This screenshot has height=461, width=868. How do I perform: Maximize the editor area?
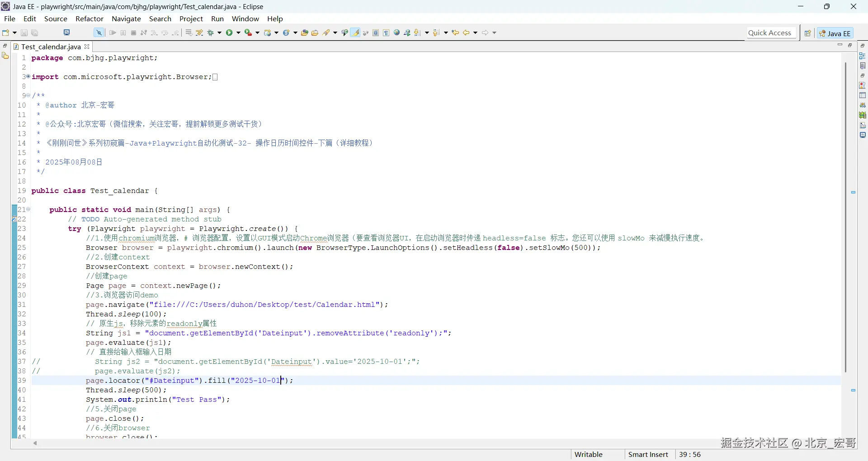[x=850, y=45]
